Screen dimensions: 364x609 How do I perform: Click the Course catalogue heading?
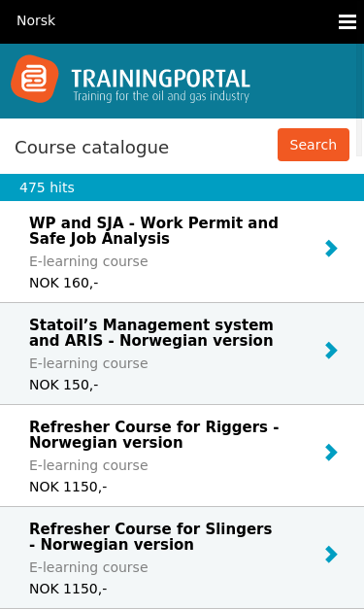tap(91, 148)
